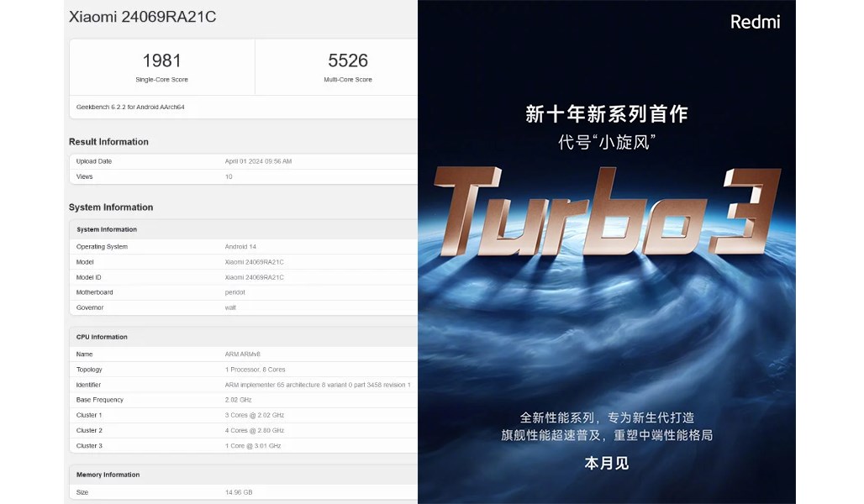Click the "Cluster 1" row label
Image resolution: width=864 pixels, height=504 pixels.
(x=89, y=415)
